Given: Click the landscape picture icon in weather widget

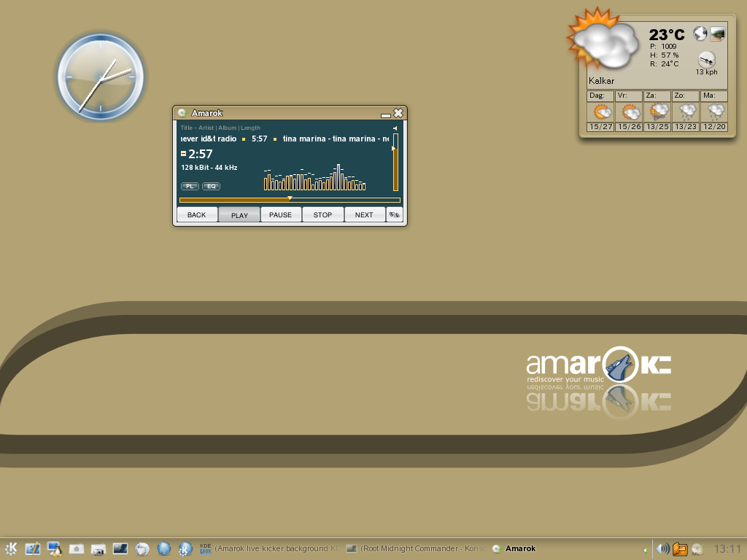Looking at the screenshot, I should (718, 34).
